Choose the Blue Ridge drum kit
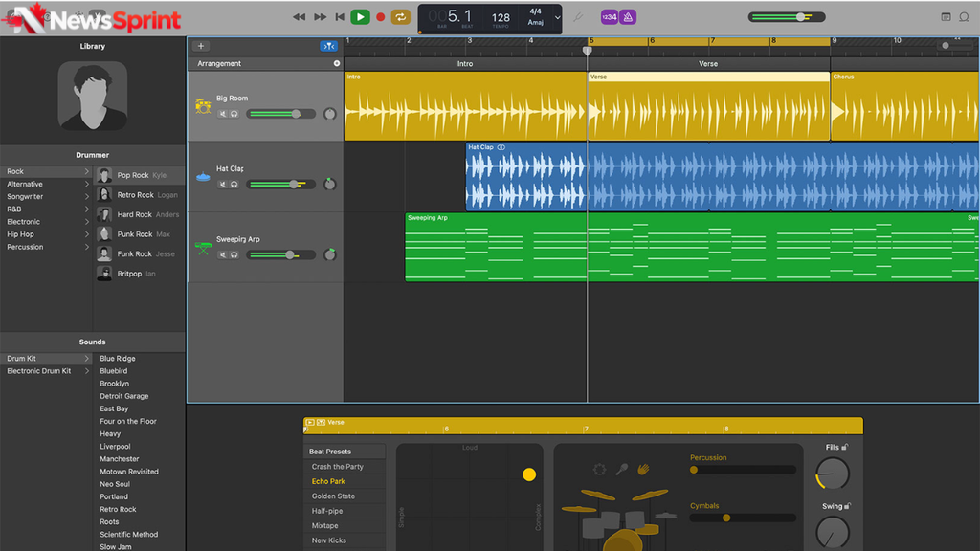 [x=118, y=359]
